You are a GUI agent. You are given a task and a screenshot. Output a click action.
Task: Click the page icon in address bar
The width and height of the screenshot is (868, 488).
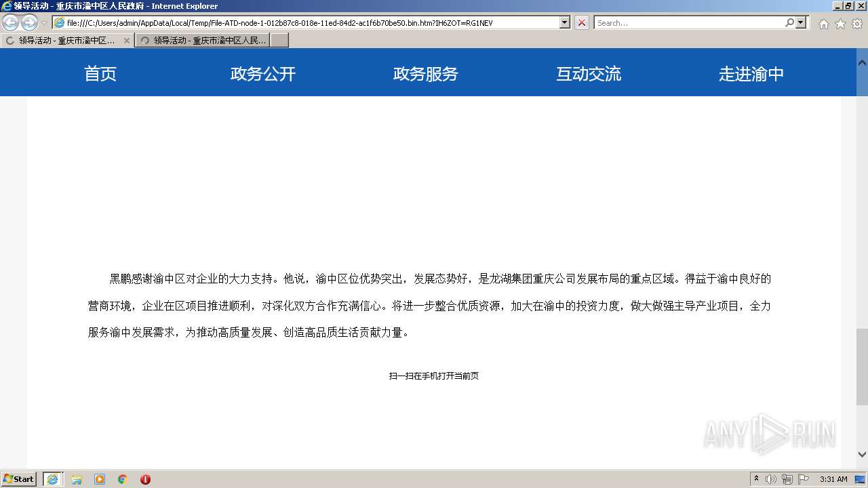(59, 22)
